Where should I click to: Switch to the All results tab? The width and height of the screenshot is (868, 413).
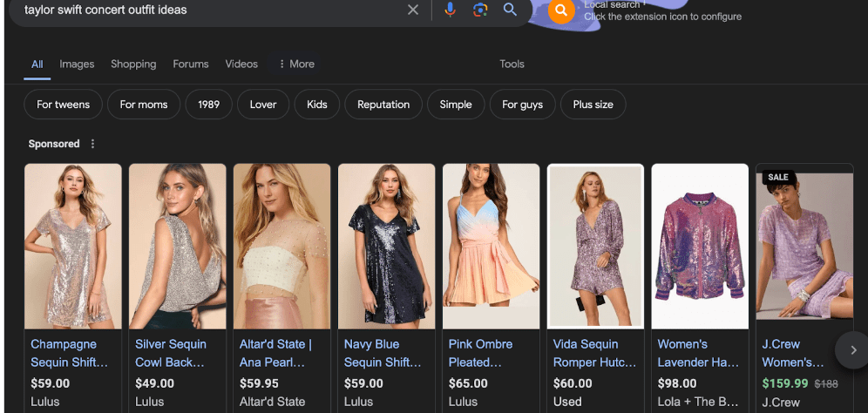[37, 64]
